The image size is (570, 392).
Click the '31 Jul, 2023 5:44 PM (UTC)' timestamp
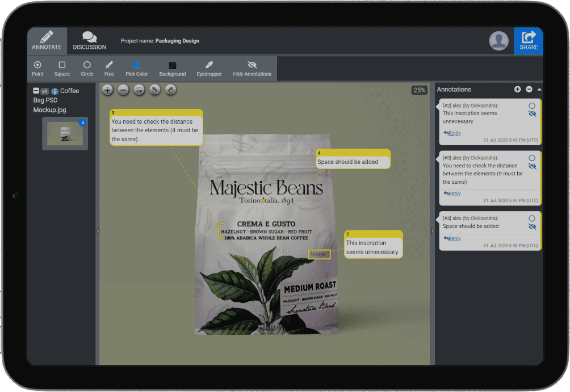pos(510,200)
